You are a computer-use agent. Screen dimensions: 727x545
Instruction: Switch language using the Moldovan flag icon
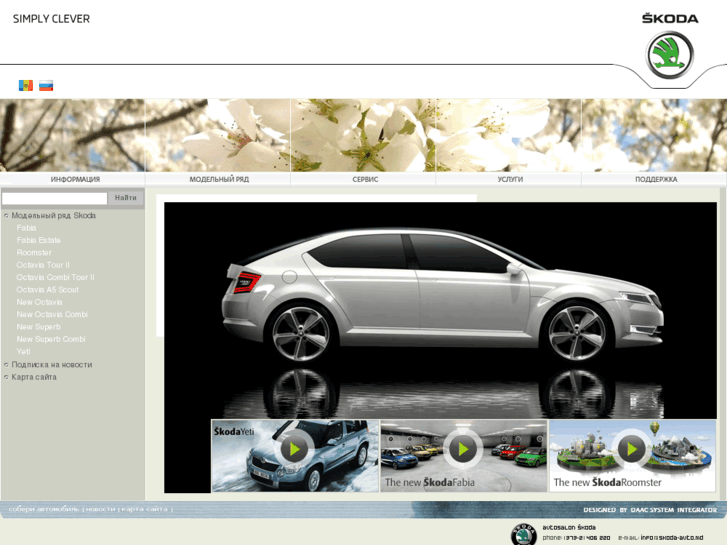click(26, 85)
